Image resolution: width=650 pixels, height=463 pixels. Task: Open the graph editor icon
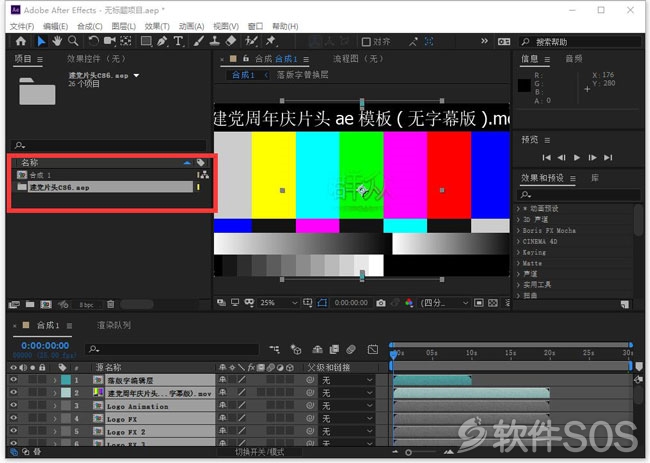click(x=373, y=349)
